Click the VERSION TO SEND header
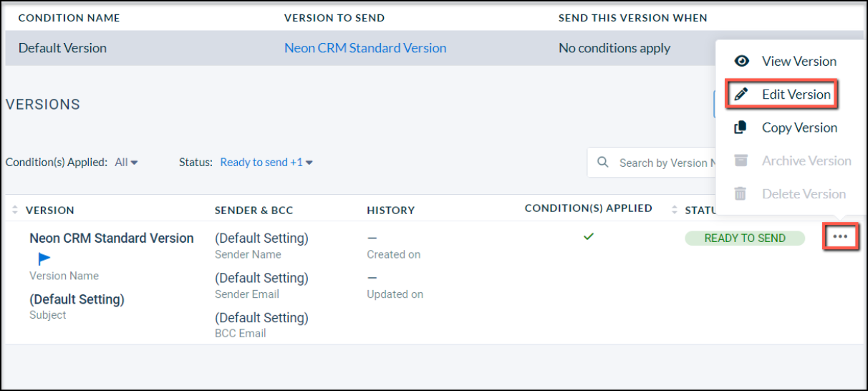Image resolution: width=868 pixels, height=391 pixels. tap(334, 17)
